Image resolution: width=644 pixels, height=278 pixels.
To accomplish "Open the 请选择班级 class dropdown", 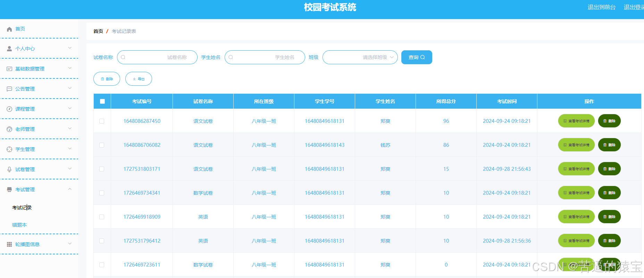I will coord(360,57).
